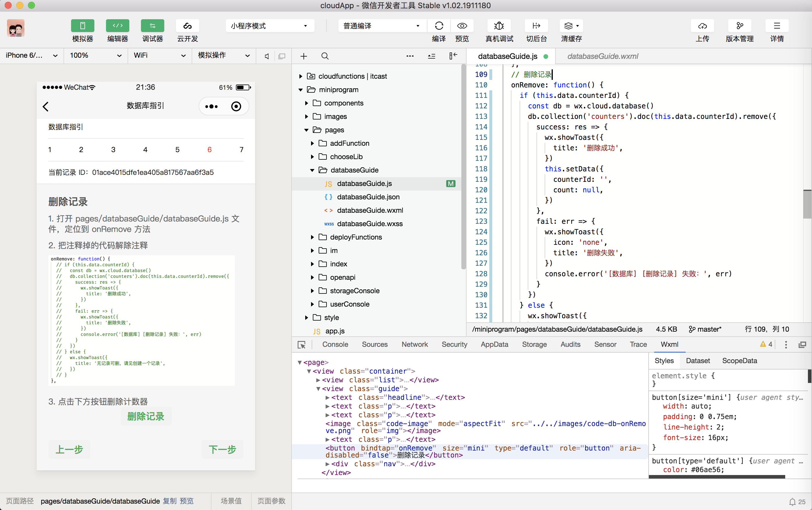The width and height of the screenshot is (812, 510).
Task: Toggle the 调试器 debugger panel button
Action: [152, 26]
